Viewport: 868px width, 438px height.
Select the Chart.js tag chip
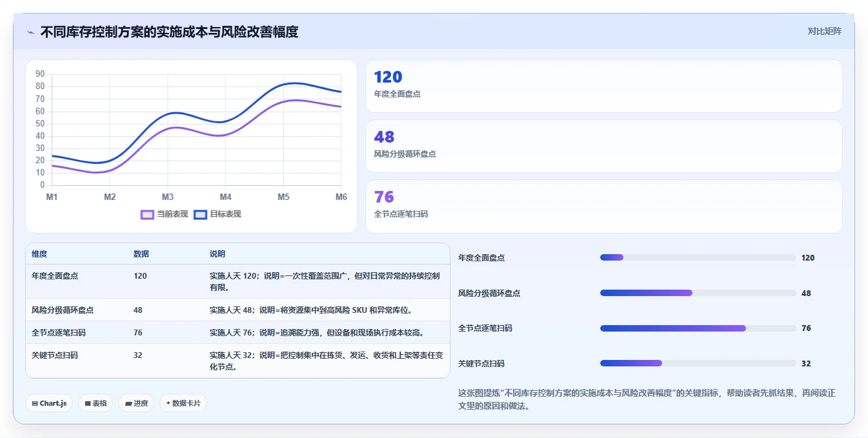tap(49, 403)
